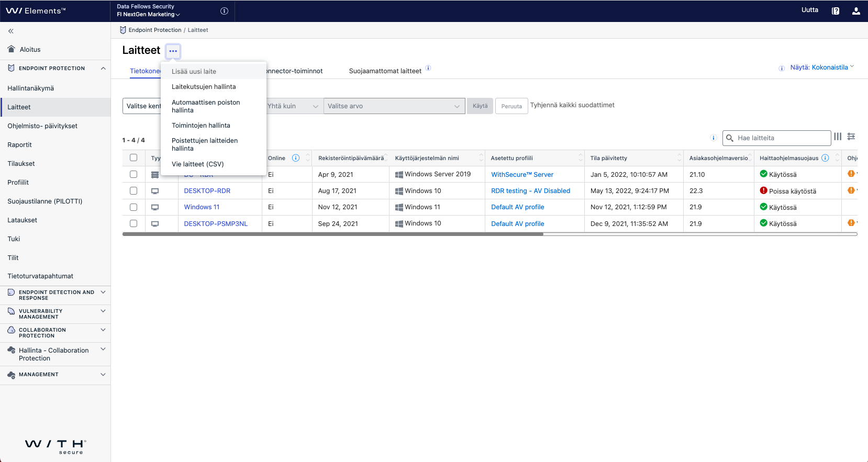
Task: Click info icon next to Online column
Action: [296, 158]
